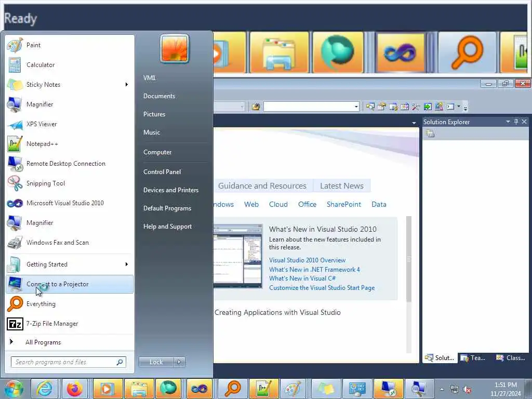Open Team Explorer from Visual Studio toolbar
Screen dimensions: 532x399
[x=393, y=107]
